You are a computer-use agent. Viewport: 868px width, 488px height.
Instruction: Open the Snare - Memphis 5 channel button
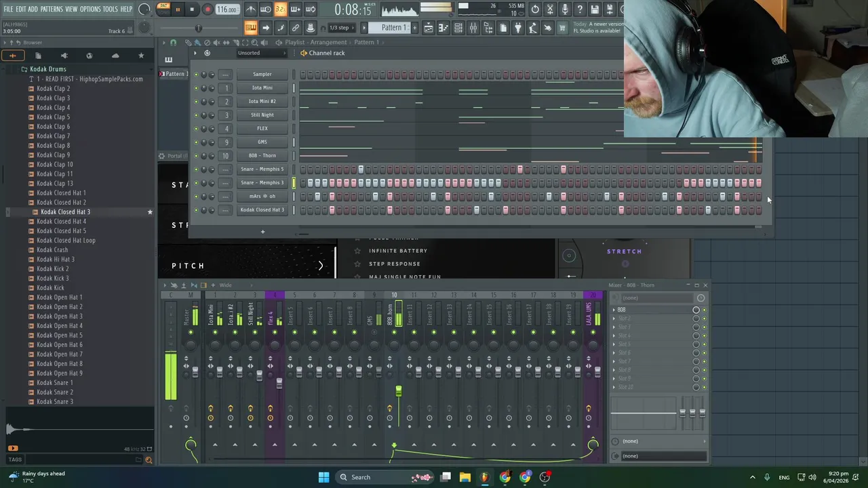262,169
